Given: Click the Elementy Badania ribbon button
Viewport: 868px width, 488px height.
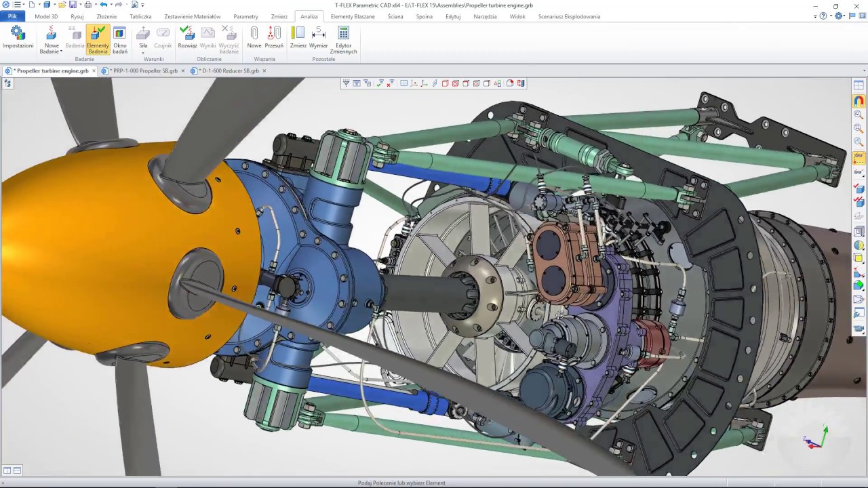Looking at the screenshot, I should (x=98, y=40).
